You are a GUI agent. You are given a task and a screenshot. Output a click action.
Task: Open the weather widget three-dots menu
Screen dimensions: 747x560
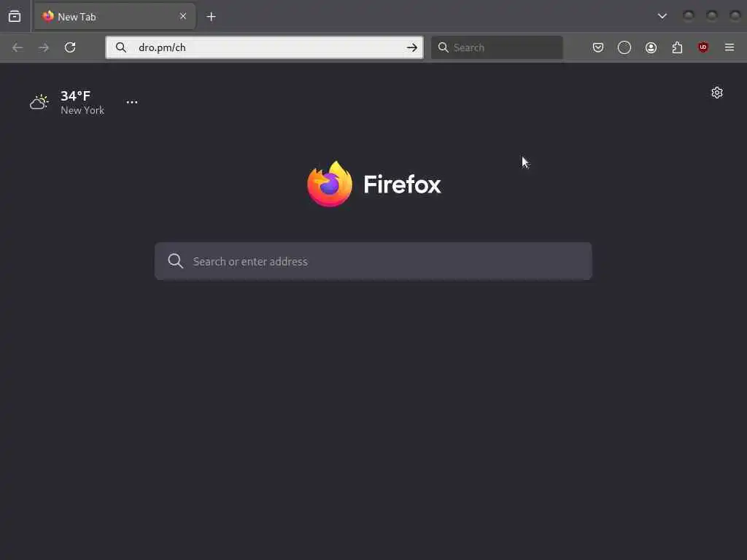[132, 102]
